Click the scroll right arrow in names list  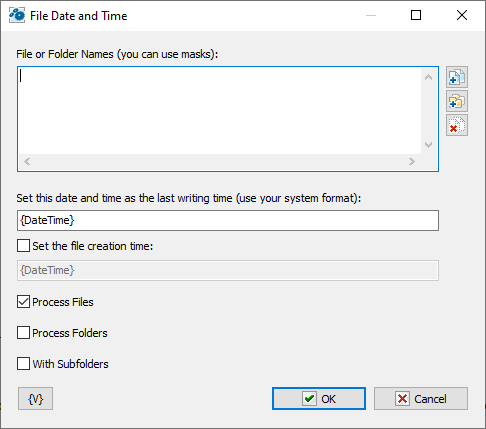(412, 162)
